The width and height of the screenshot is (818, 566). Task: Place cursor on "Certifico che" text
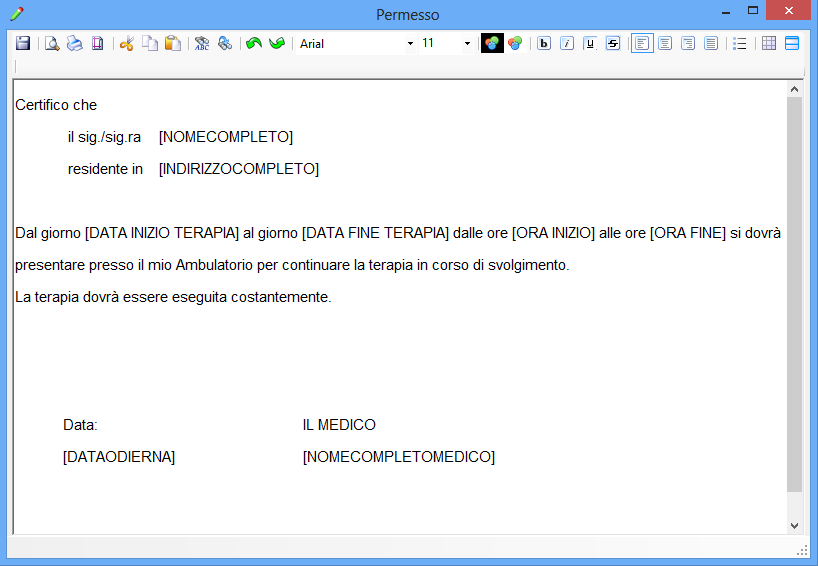point(56,105)
